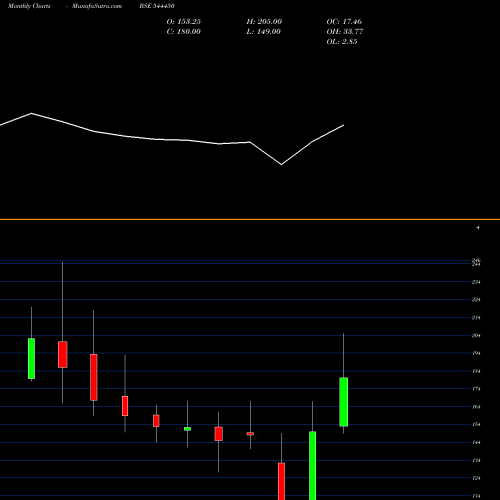Select the close value "C: 180.00"

[x=184, y=32]
